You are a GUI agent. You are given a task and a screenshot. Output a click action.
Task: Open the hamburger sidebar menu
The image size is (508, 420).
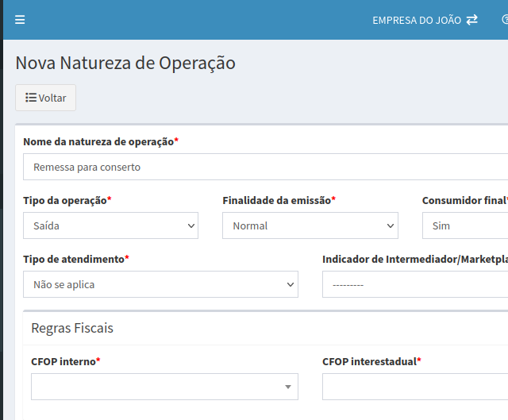(x=20, y=20)
